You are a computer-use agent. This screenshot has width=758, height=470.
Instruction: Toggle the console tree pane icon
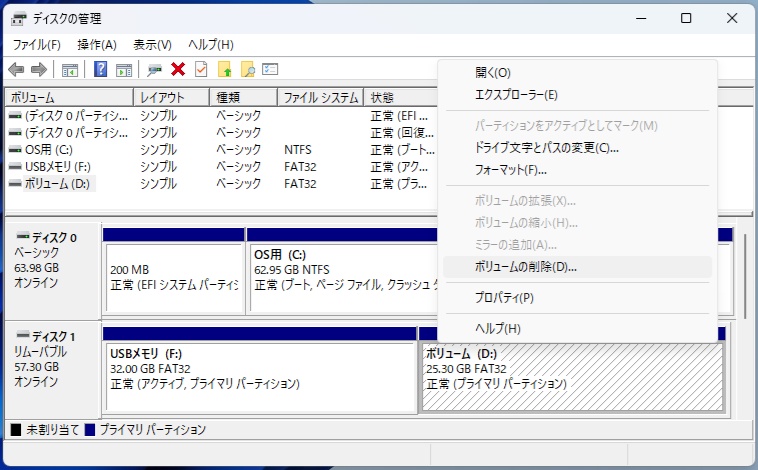click(70, 70)
